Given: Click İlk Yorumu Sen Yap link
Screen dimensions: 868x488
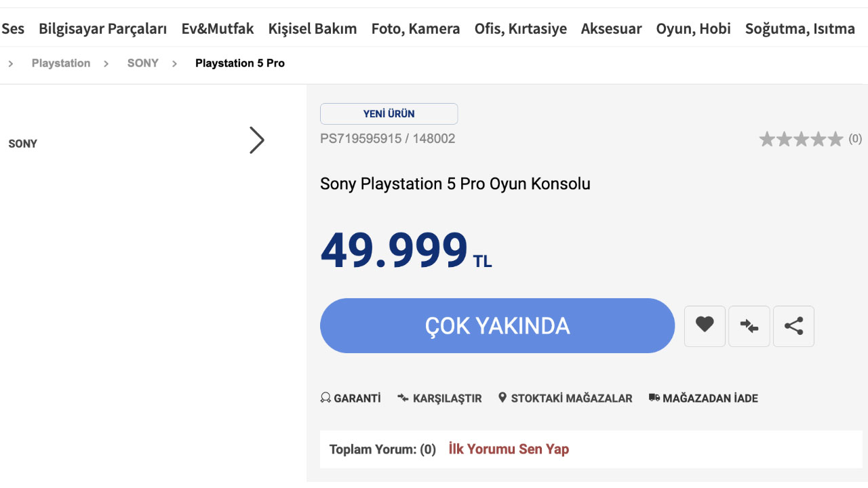Looking at the screenshot, I should coord(509,449).
